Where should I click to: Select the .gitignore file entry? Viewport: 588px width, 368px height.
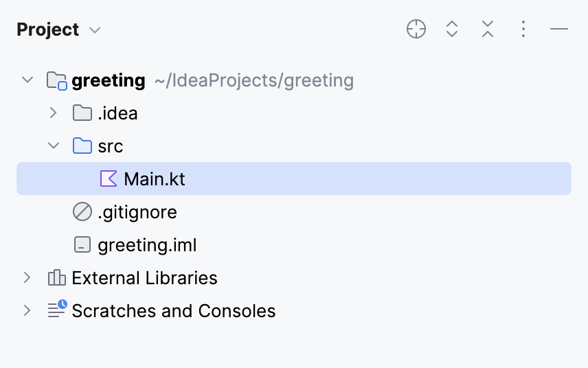(137, 212)
